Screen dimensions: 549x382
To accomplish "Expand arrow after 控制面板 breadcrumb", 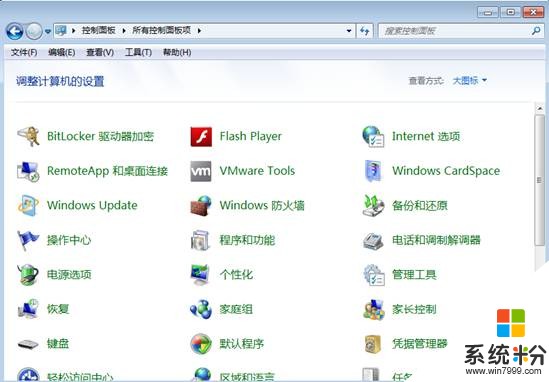I will pos(124,31).
